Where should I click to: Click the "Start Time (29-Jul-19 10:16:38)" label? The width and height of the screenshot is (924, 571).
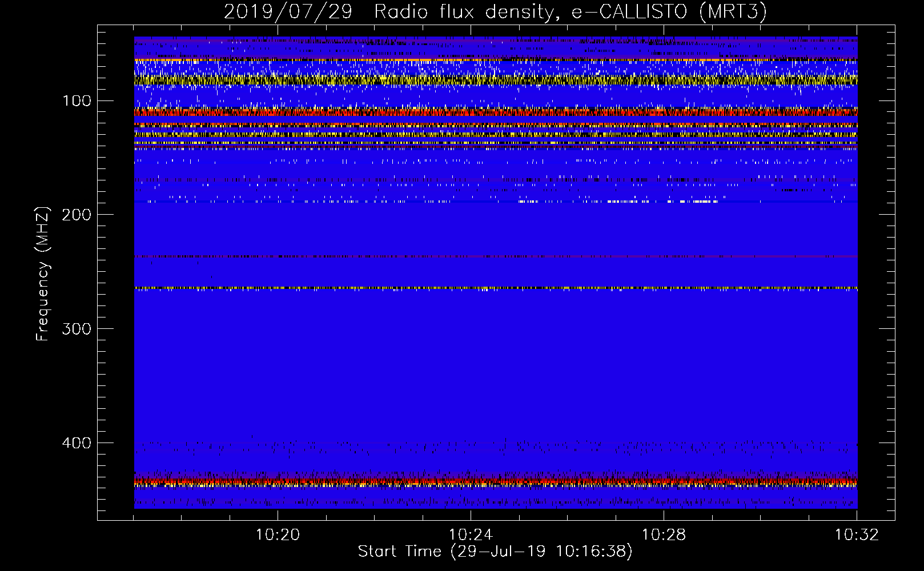tap(495, 552)
